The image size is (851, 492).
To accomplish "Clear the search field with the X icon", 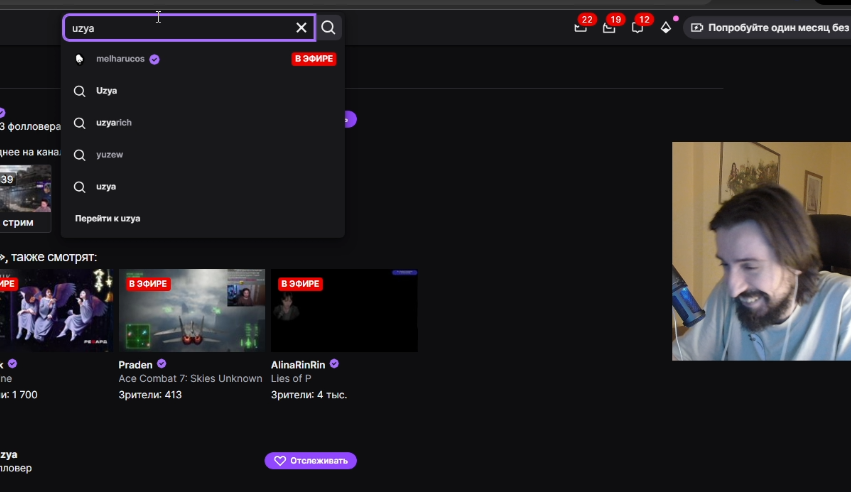I will [x=301, y=28].
